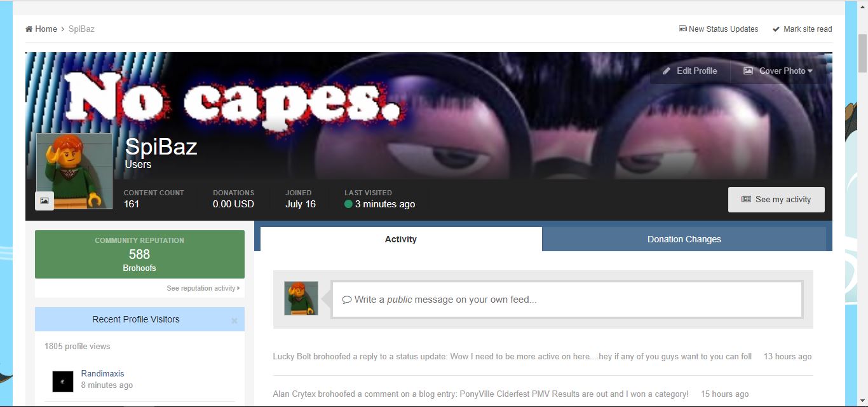Click the green online status dot
The image size is (868, 407).
[x=348, y=204]
